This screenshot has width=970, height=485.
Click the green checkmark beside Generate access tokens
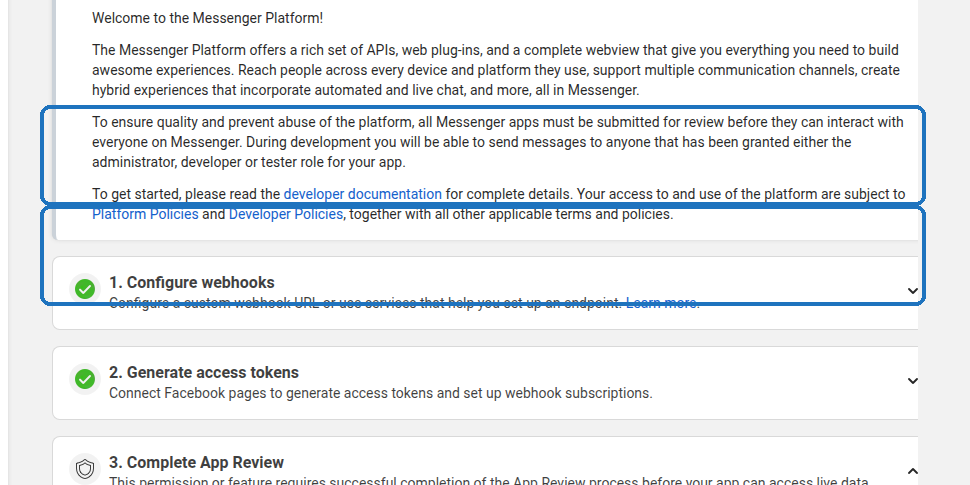85,379
